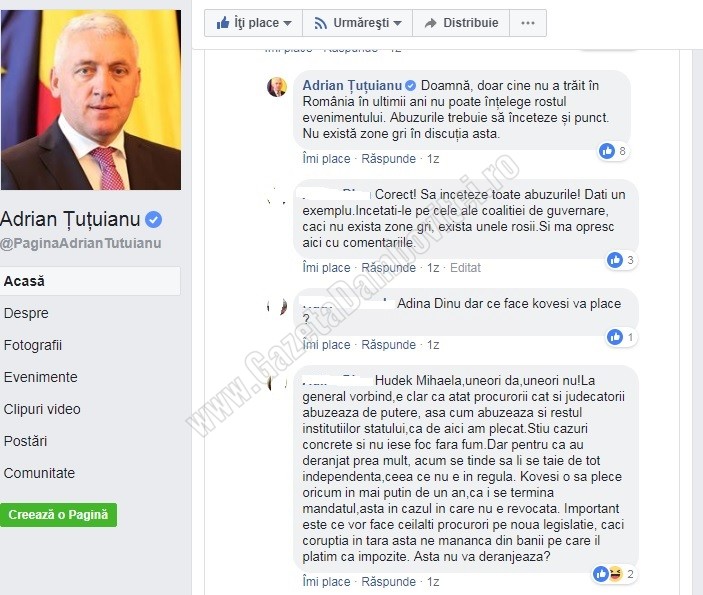Go to Evenimente in the sidebar
Image resolution: width=703 pixels, height=595 pixels.
40,377
